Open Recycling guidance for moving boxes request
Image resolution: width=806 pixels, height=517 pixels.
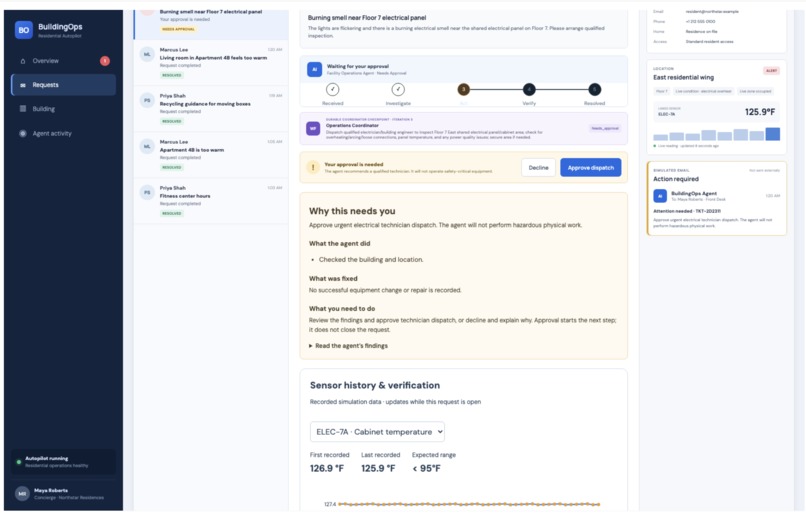211,108
